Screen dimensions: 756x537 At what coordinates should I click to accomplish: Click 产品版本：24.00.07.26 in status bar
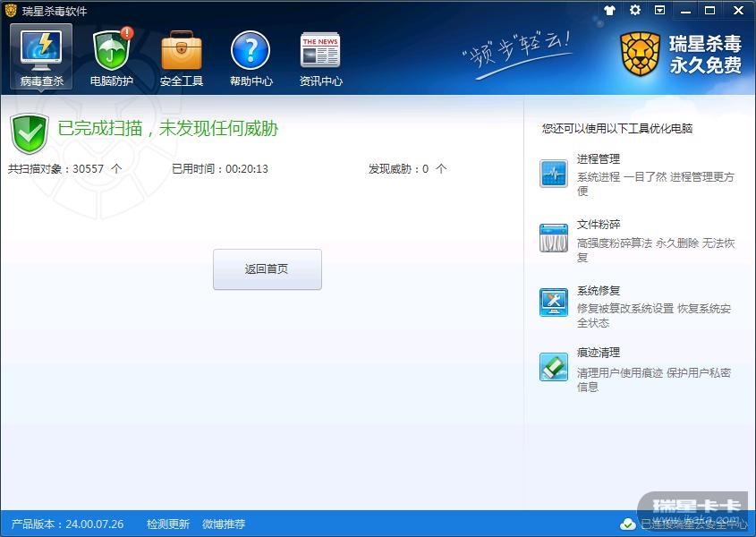click(x=67, y=524)
